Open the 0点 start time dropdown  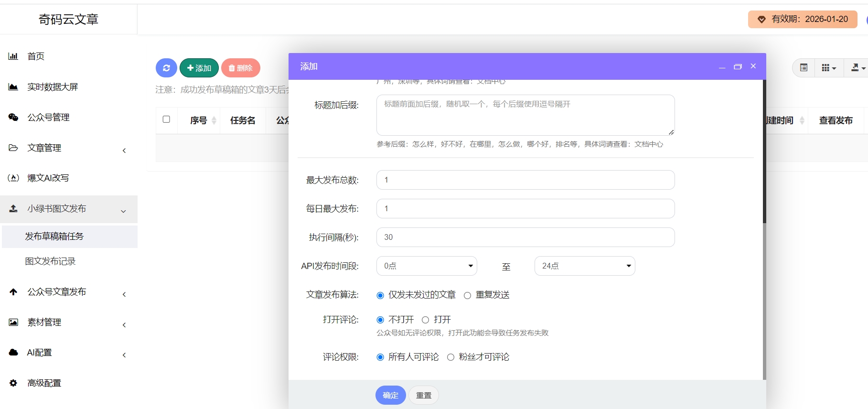(x=427, y=266)
